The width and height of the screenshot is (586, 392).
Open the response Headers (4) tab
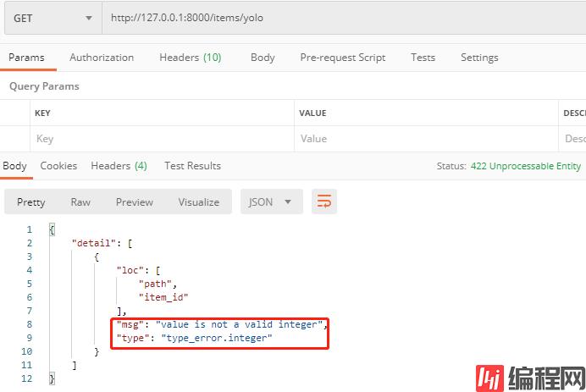point(119,166)
